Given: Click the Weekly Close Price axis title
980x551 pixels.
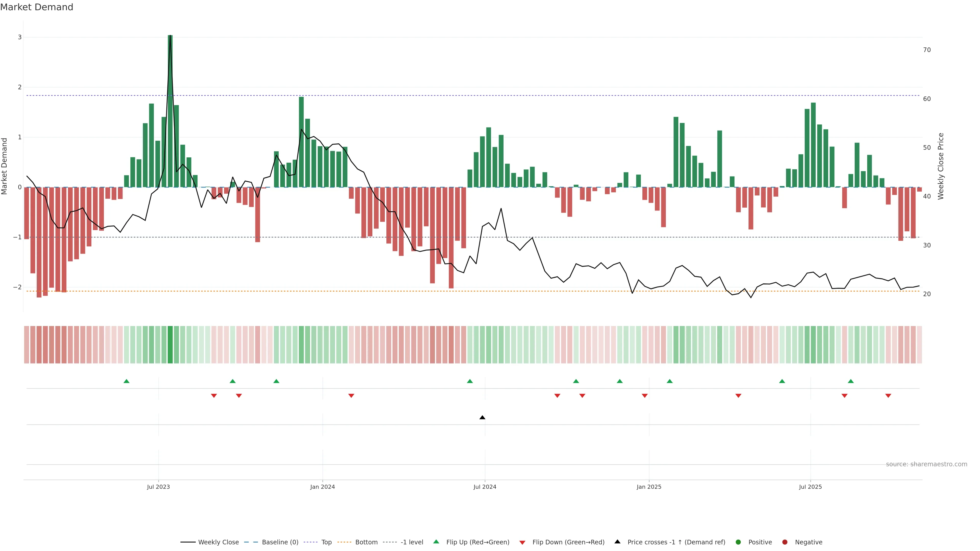Looking at the screenshot, I should 940,166.
